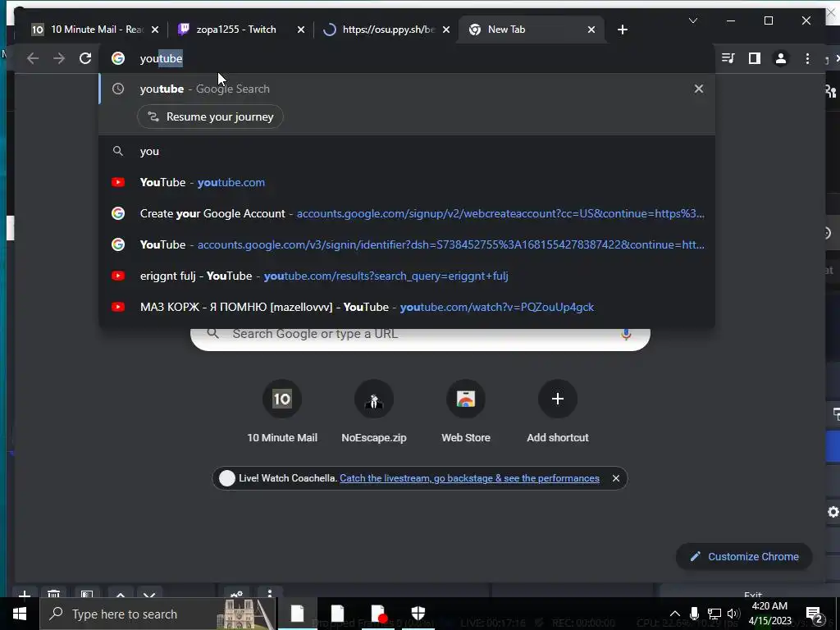Close the osu.ppy.sh tab
Image resolution: width=840 pixels, height=630 pixels.
tap(445, 30)
